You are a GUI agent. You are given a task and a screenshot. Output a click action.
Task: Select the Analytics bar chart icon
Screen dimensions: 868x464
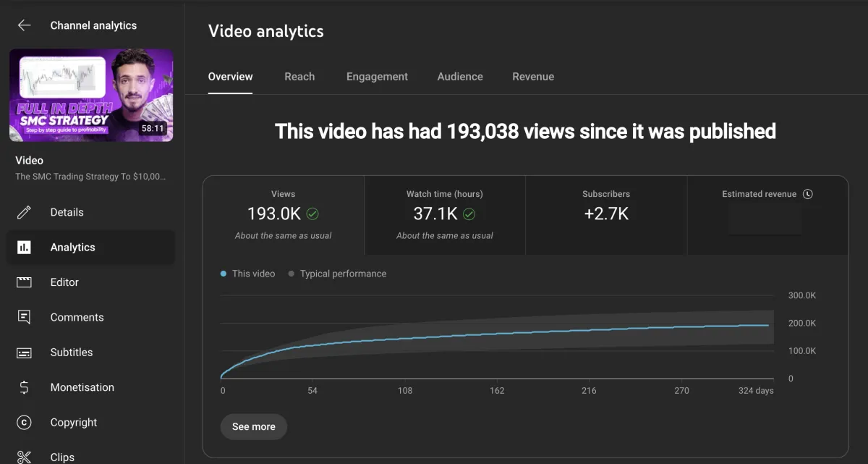[24, 248]
